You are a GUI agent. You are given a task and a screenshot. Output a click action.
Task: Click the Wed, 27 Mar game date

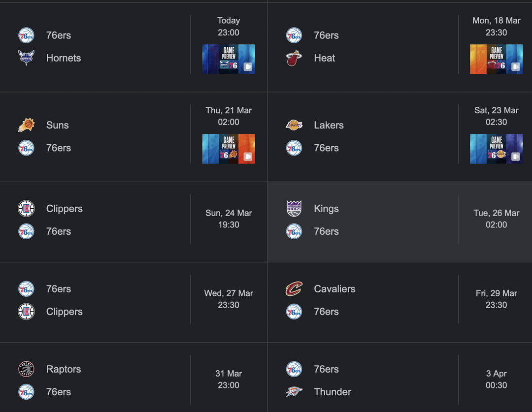(x=229, y=293)
